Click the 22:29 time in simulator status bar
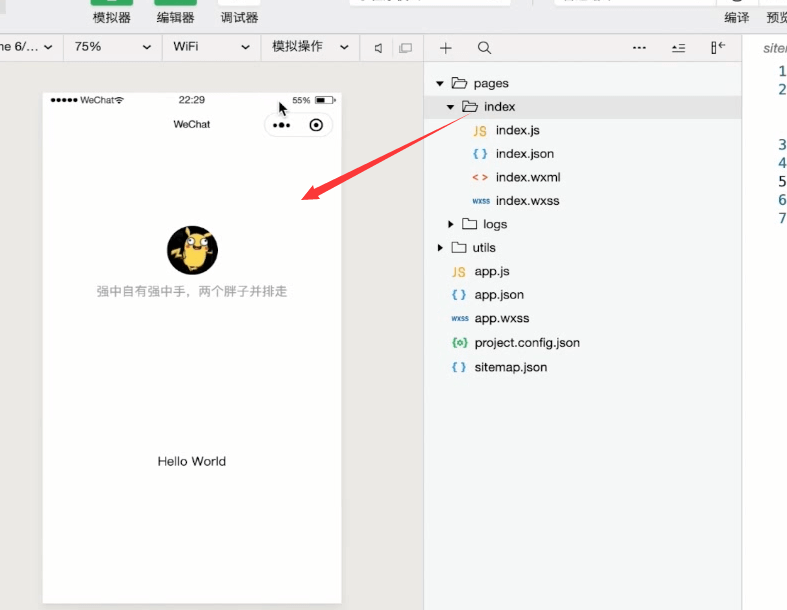Viewport: 787px width, 610px height. click(x=192, y=100)
